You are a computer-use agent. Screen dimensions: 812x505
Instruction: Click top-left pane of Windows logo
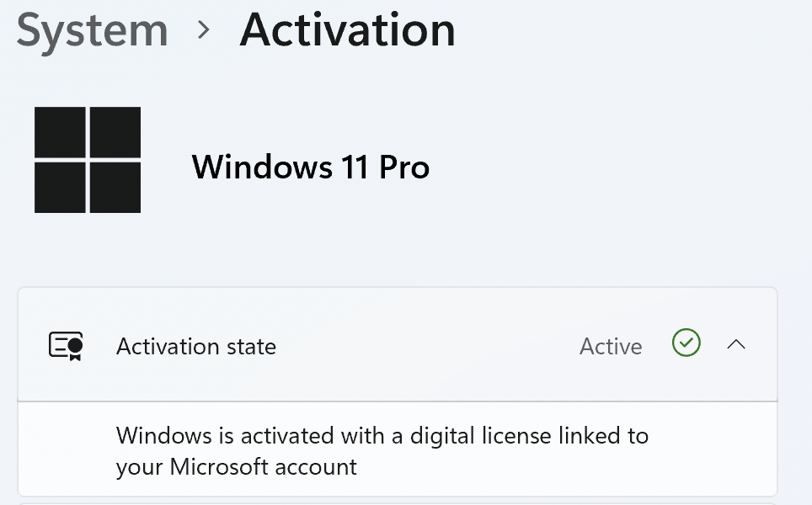click(60, 132)
